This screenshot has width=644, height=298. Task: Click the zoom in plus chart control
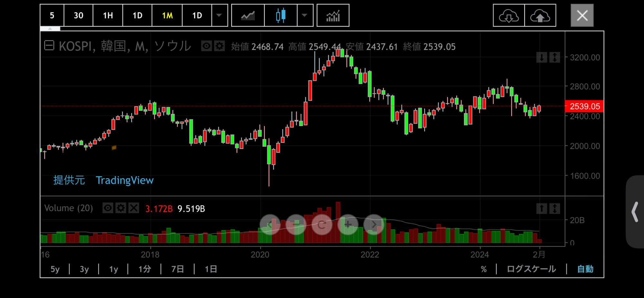pos(348,224)
